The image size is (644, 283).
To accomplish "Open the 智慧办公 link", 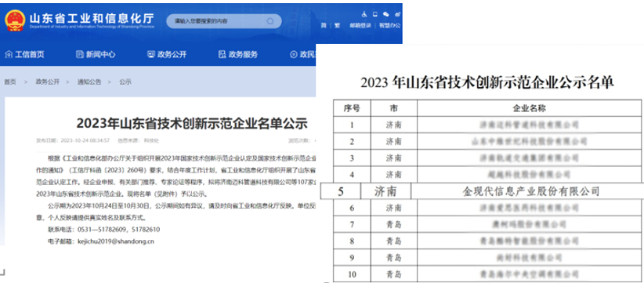I will [x=389, y=25].
